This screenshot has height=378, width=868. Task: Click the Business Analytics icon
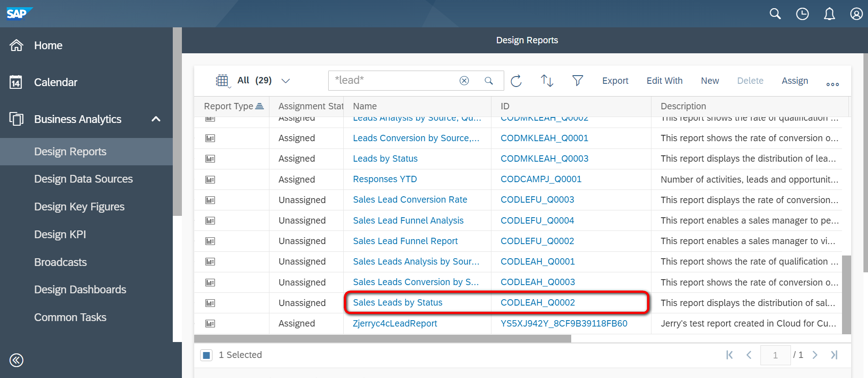click(16, 119)
